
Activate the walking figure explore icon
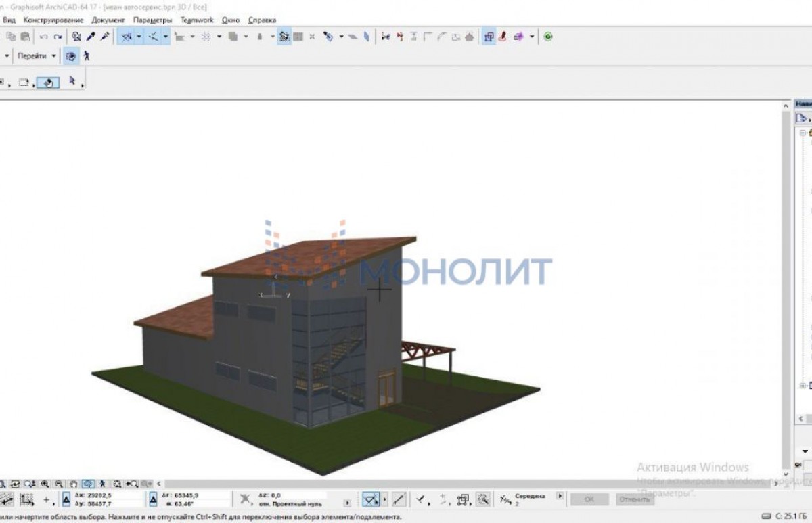point(87,56)
